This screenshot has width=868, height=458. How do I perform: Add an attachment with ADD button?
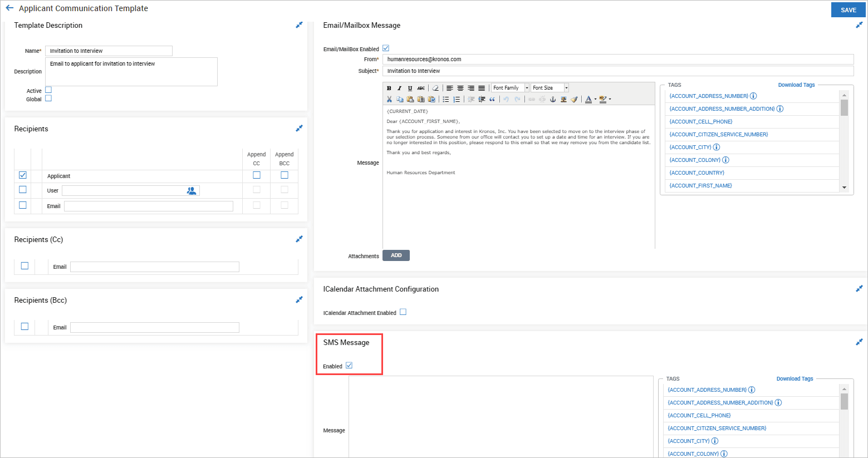click(396, 255)
